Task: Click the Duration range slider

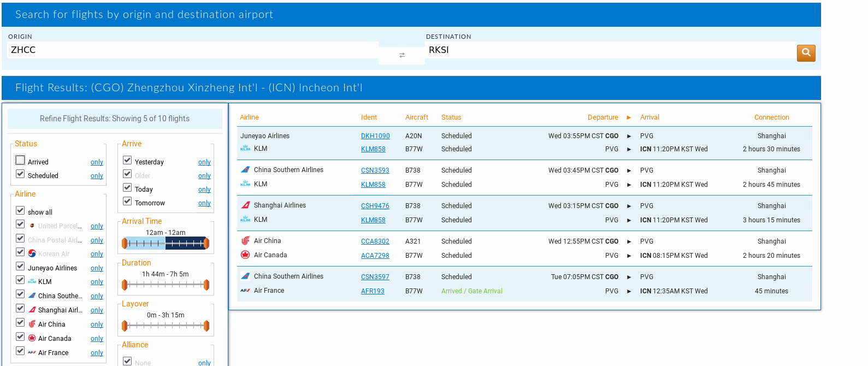Action: tap(166, 285)
